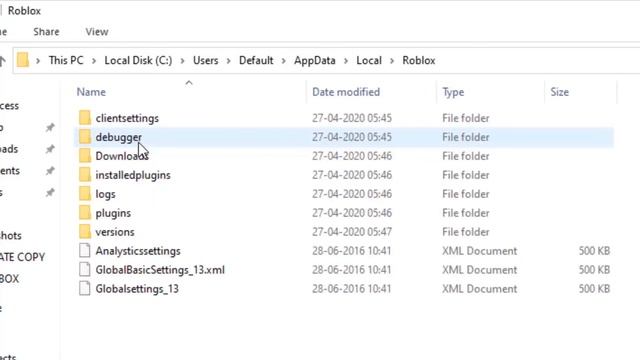Sort by Type column header
This screenshot has height=360, width=640.
coord(453,92)
